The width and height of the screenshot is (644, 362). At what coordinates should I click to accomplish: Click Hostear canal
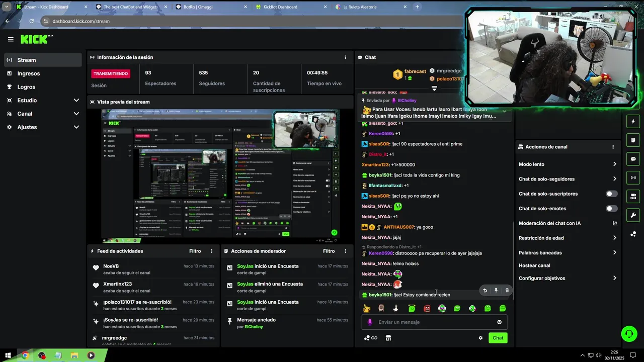click(x=534, y=265)
